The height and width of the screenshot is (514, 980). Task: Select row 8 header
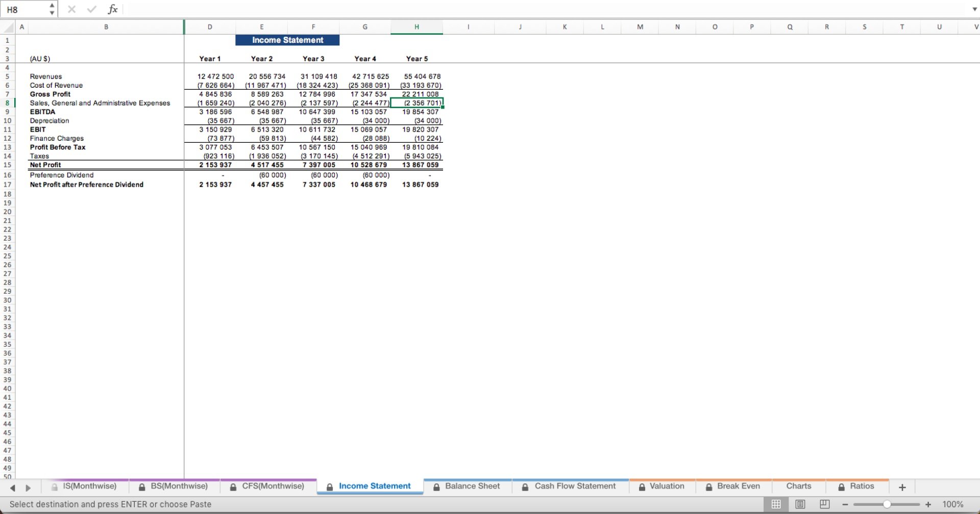pyautogui.click(x=7, y=103)
